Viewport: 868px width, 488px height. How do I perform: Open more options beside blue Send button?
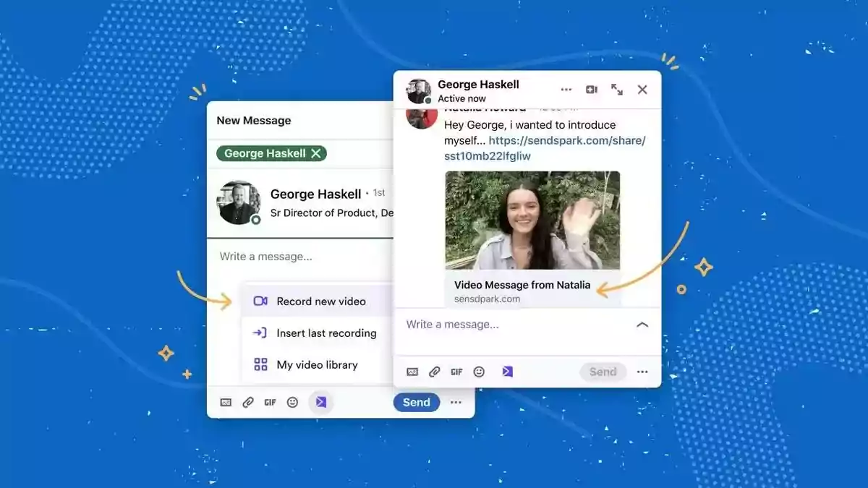point(456,403)
